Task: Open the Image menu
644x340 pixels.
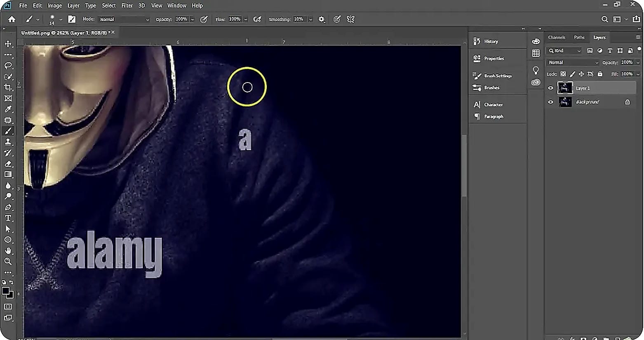Action: click(x=54, y=5)
